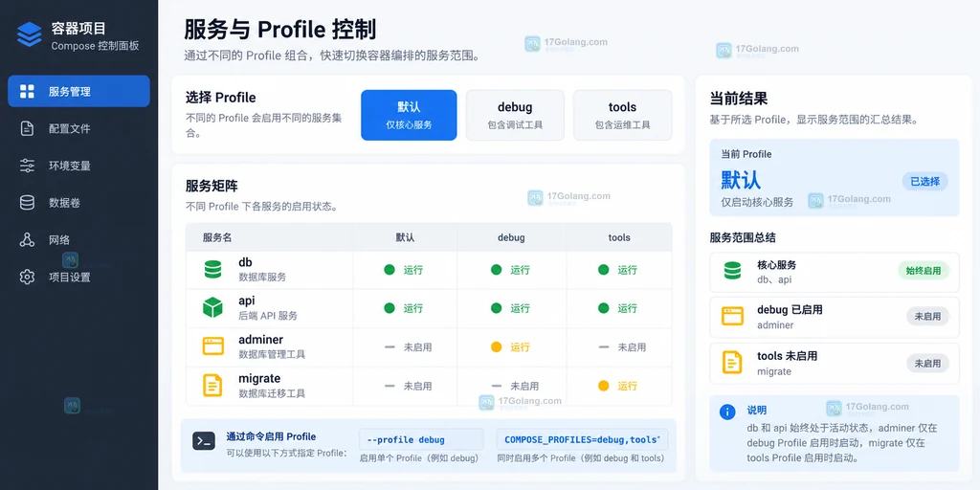Click the tools 未启用 file icon
This screenshot has height=490, width=980.
pos(732,363)
